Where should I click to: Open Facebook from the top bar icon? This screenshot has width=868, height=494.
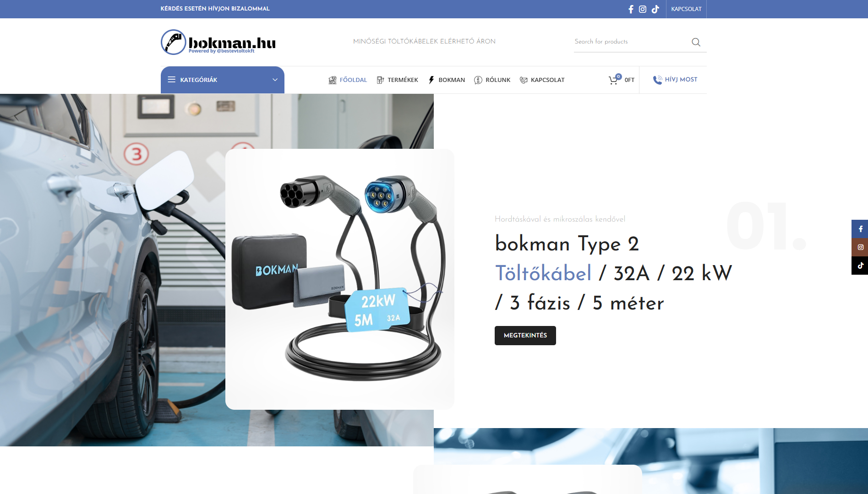pyautogui.click(x=631, y=9)
